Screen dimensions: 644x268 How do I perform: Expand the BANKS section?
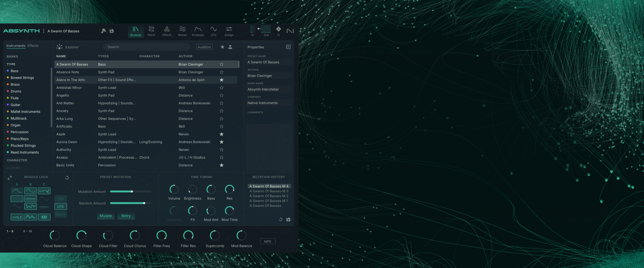point(12,56)
